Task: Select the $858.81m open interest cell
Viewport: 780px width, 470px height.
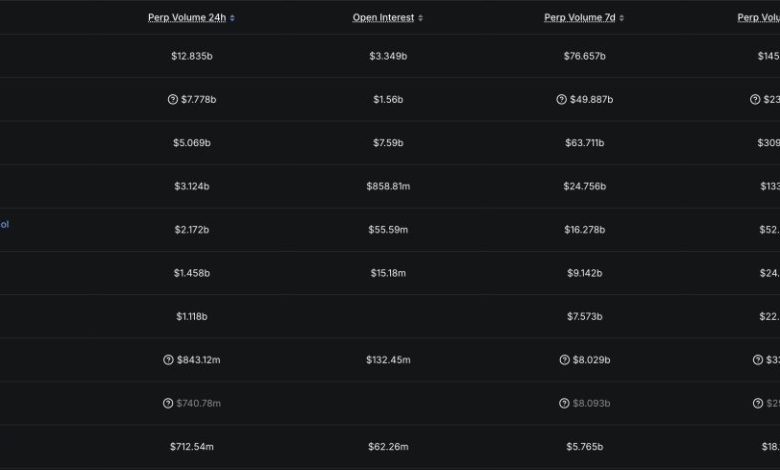Action: 388,186
